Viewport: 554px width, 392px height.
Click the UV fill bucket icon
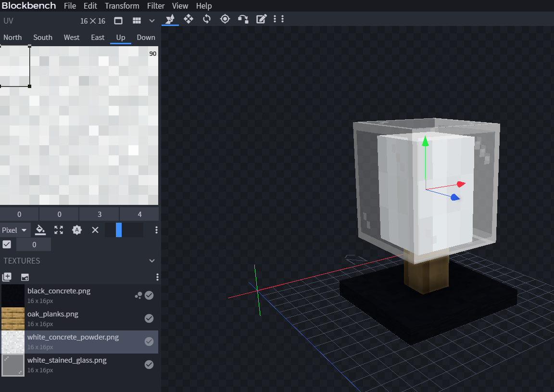(41, 230)
